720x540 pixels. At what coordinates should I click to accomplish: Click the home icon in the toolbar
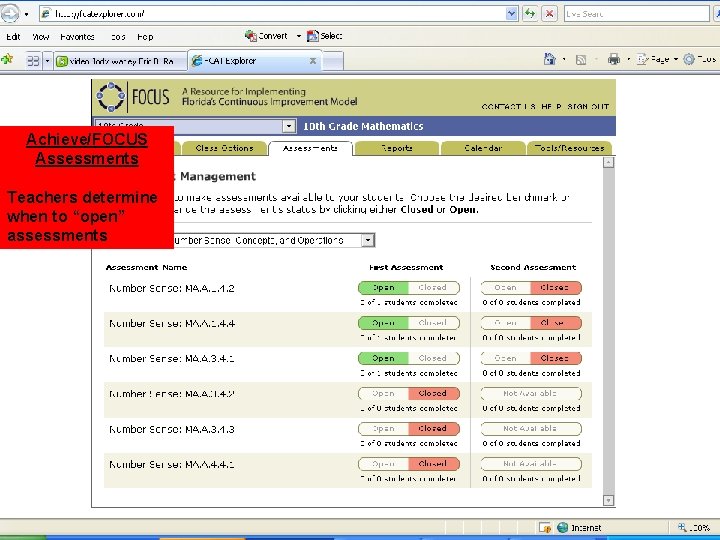click(x=550, y=59)
